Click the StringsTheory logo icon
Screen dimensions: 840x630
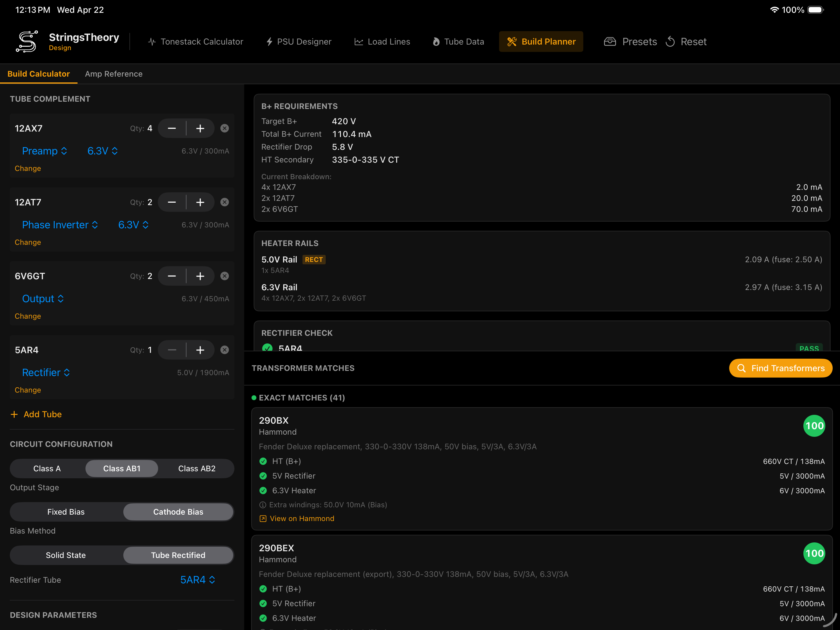pyautogui.click(x=27, y=42)
